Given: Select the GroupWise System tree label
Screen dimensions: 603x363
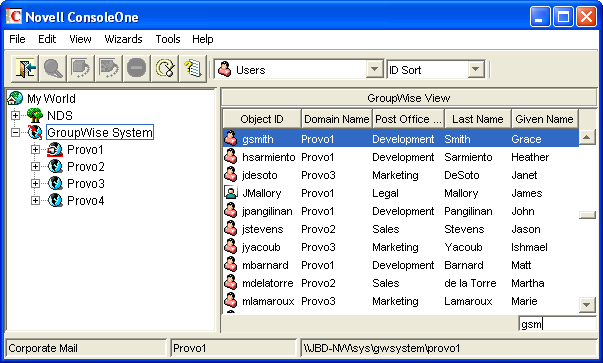Looking at the screenshot, I should pyautogui.click(x=100, y=132).
